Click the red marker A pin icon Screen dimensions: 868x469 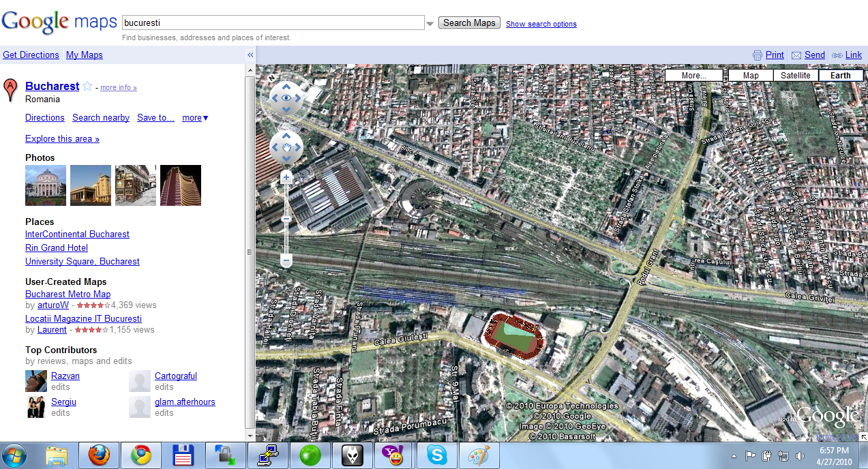[10, 89]
